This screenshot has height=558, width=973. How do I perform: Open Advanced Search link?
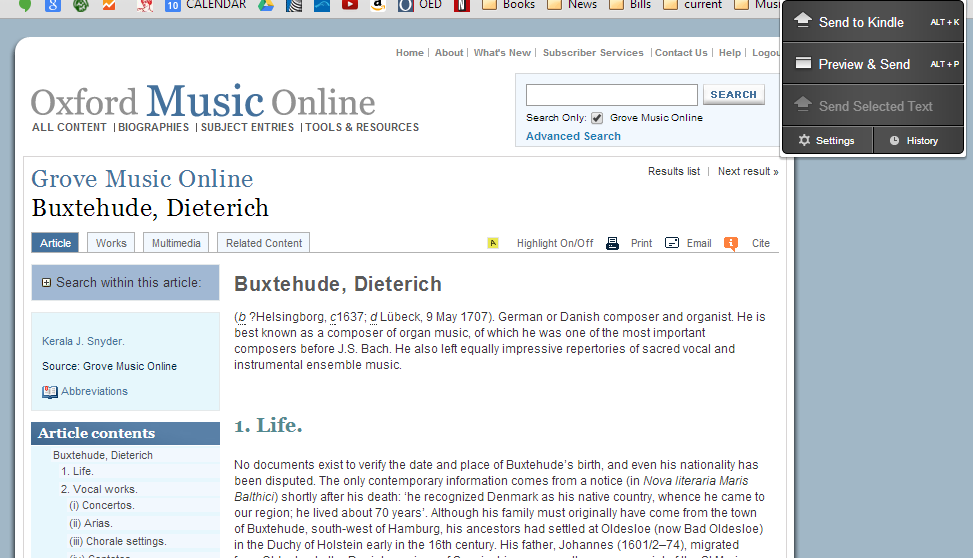coord(573,136)
